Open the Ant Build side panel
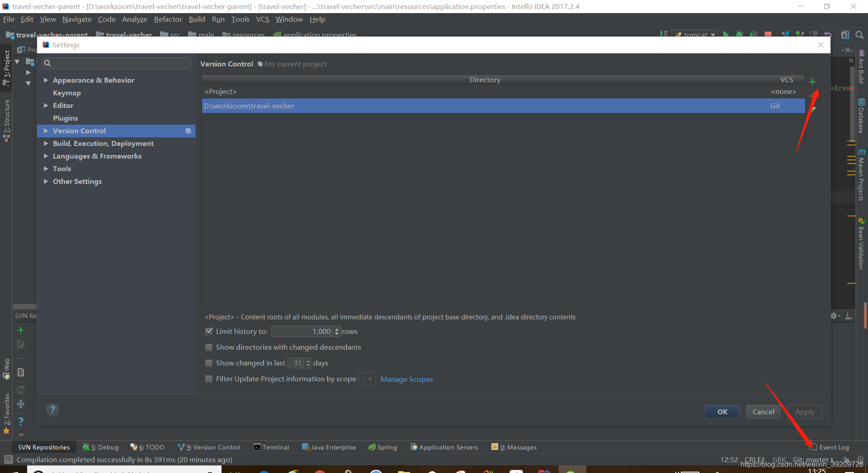This screenshot has height=473, width=868. click(x=862, y=67)
